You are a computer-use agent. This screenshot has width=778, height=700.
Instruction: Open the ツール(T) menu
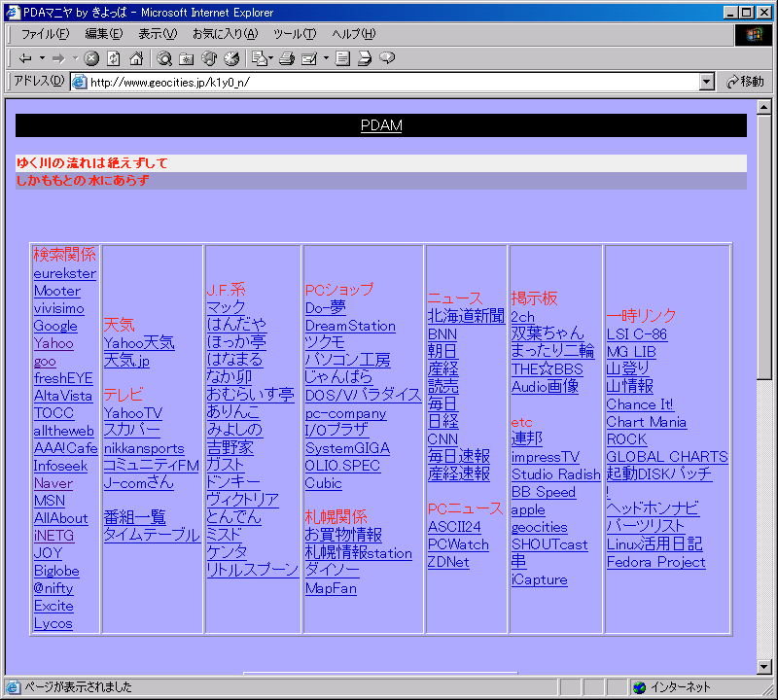point(295,34)
